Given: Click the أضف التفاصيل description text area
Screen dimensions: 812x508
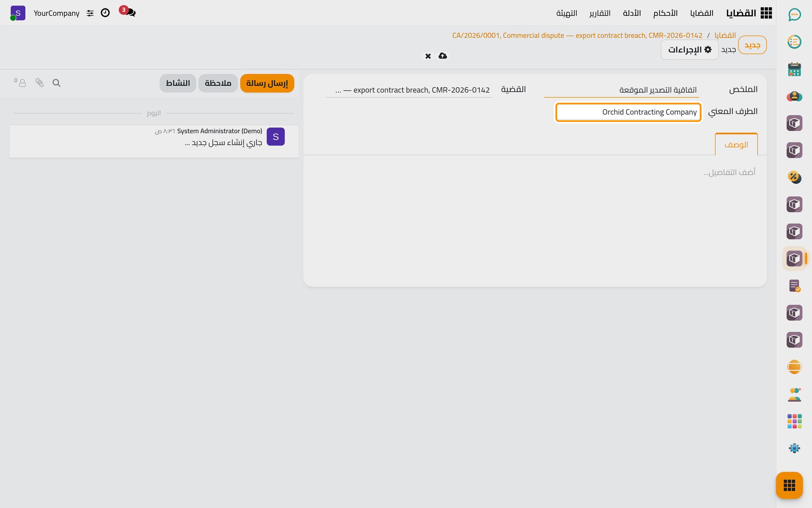Looking at the screenshot, I should coord(535,172).
